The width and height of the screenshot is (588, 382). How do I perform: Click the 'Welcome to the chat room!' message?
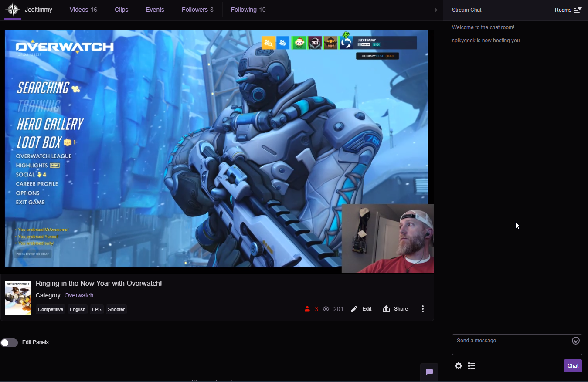tap(483, 27)
